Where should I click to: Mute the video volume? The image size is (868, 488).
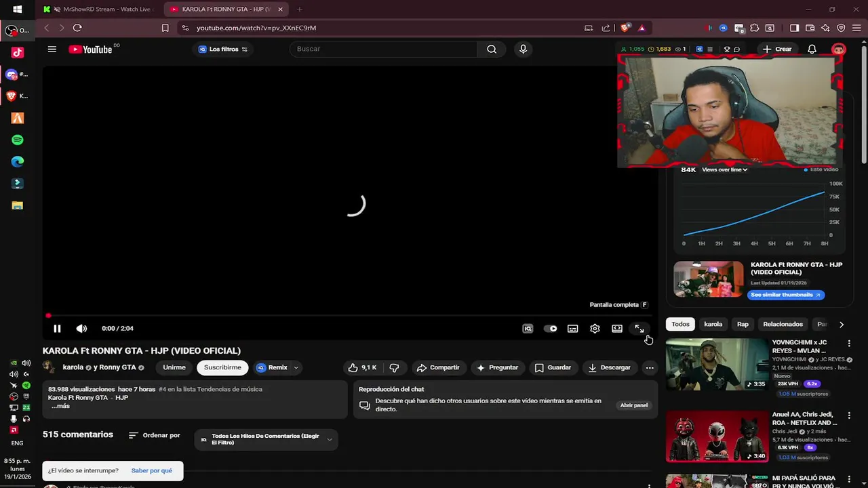[x=81, y=329]
